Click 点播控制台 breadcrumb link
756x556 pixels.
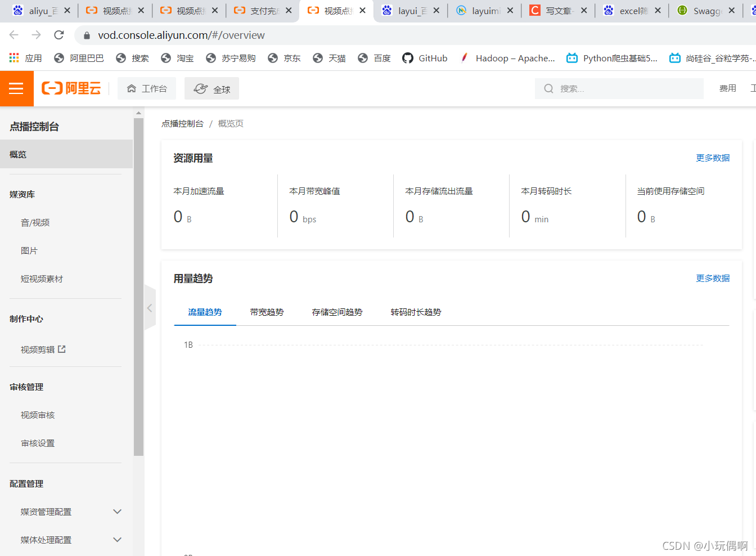[x=182, y=124]
